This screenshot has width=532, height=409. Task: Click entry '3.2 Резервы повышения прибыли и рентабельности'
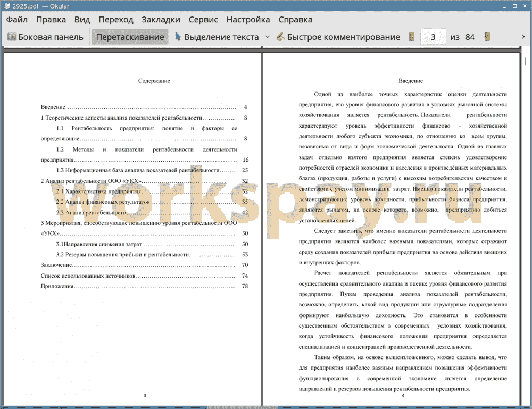pyautogui.click(x=152, y=255)
